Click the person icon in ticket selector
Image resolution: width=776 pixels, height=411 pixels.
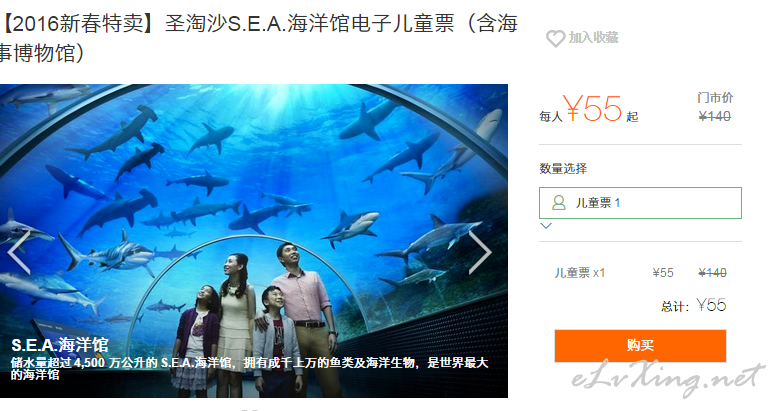pyautogui.click(x=559, y=203)
